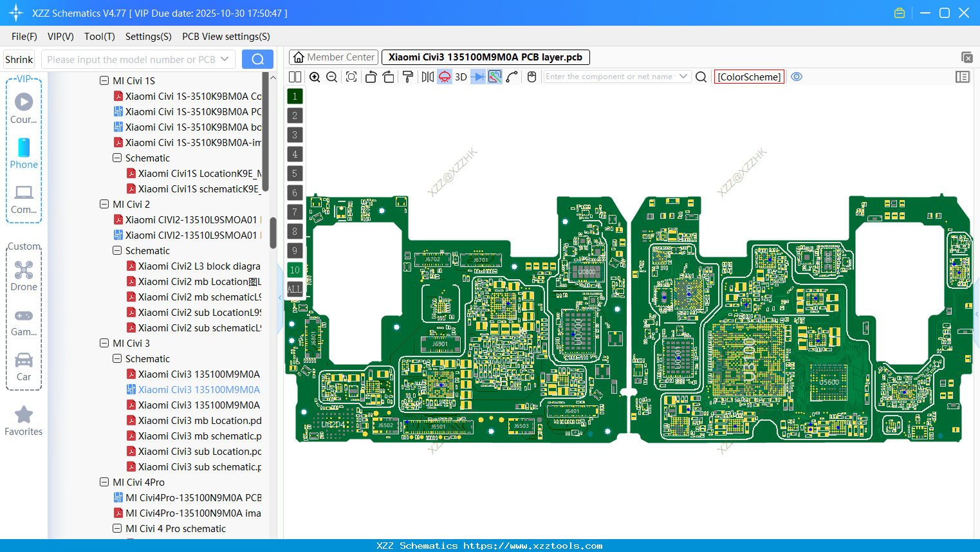Image resolution: width=980 pixels, height=552 pixels.
Task: Toggle the diode continuity mode icon
Action: point(477,76)
